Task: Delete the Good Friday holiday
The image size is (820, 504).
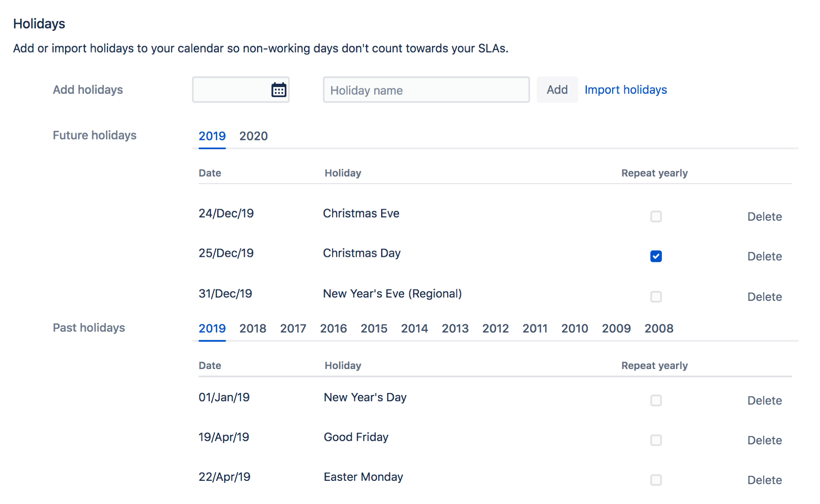Action: click(764, 440)
